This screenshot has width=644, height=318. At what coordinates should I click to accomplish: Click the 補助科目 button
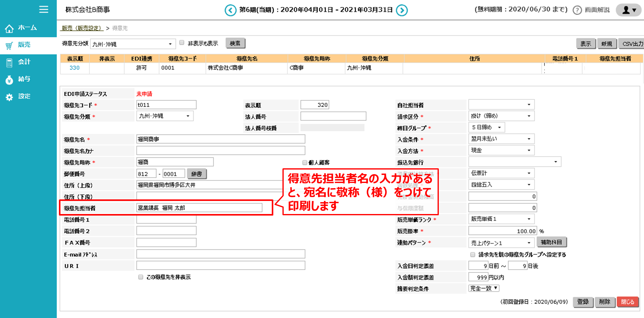coord(551,242)
